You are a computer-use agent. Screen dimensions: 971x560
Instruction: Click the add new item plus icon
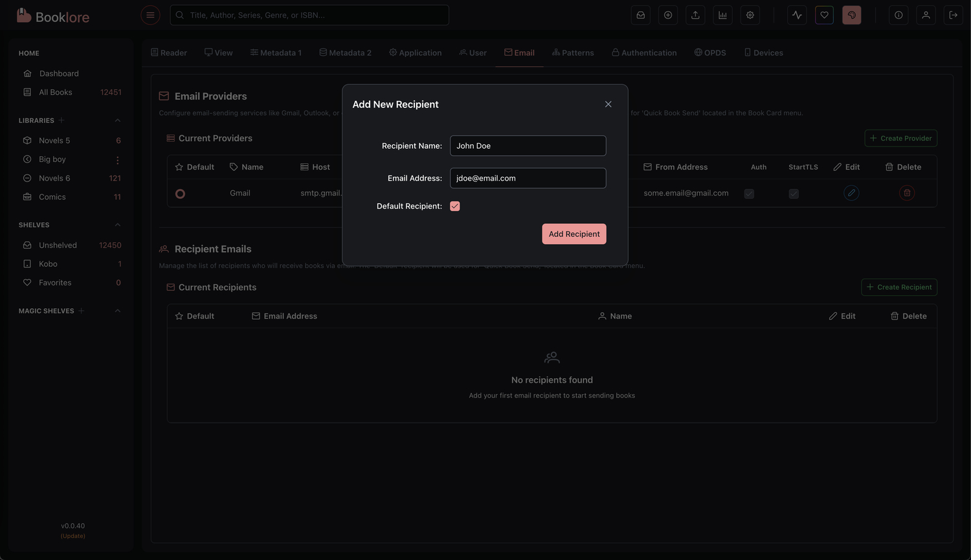pyautogui.click(x=667, y=14)
